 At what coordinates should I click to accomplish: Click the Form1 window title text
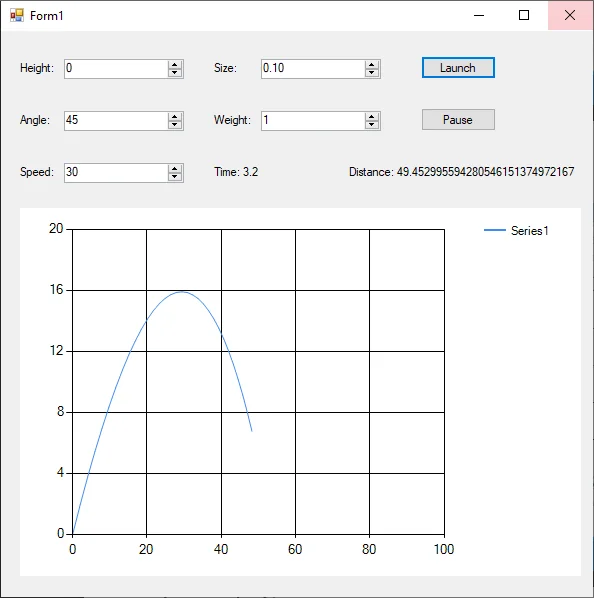(x=47, y=16)
